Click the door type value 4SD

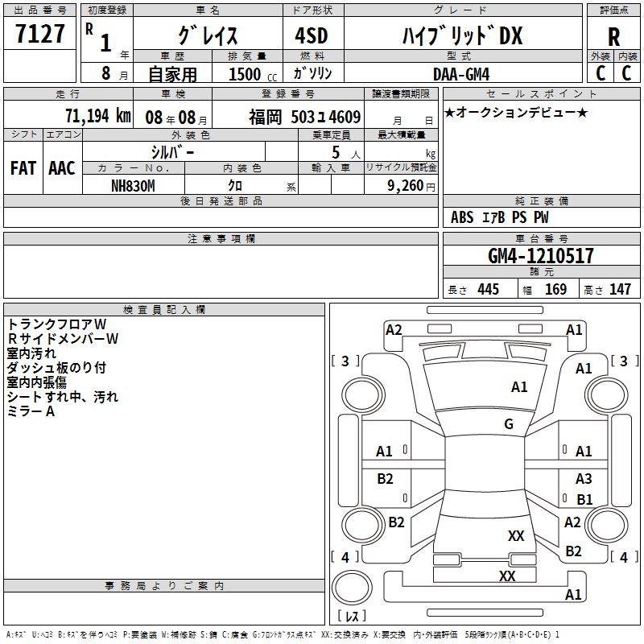[x=312, y=35]
